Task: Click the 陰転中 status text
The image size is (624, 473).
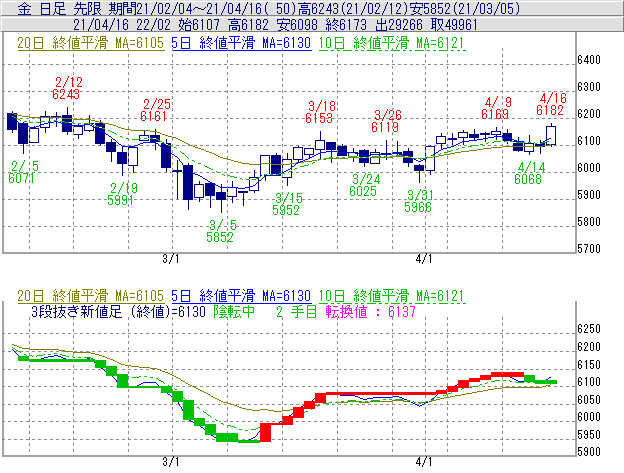Action: (234, 311)
